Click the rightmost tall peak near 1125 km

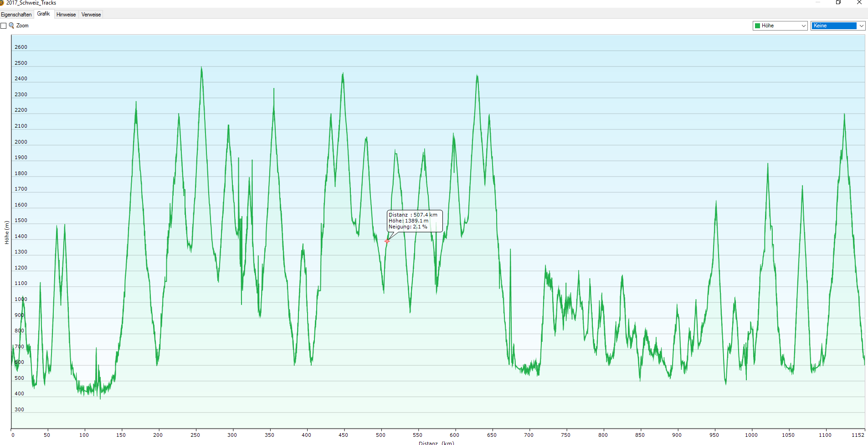tap(844, 115)
